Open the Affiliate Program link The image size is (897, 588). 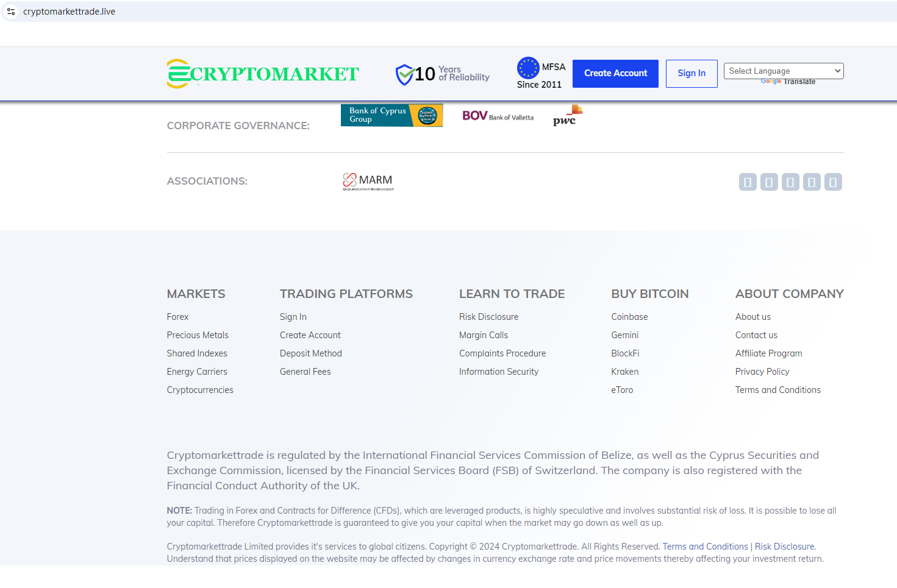click(769, 353)
